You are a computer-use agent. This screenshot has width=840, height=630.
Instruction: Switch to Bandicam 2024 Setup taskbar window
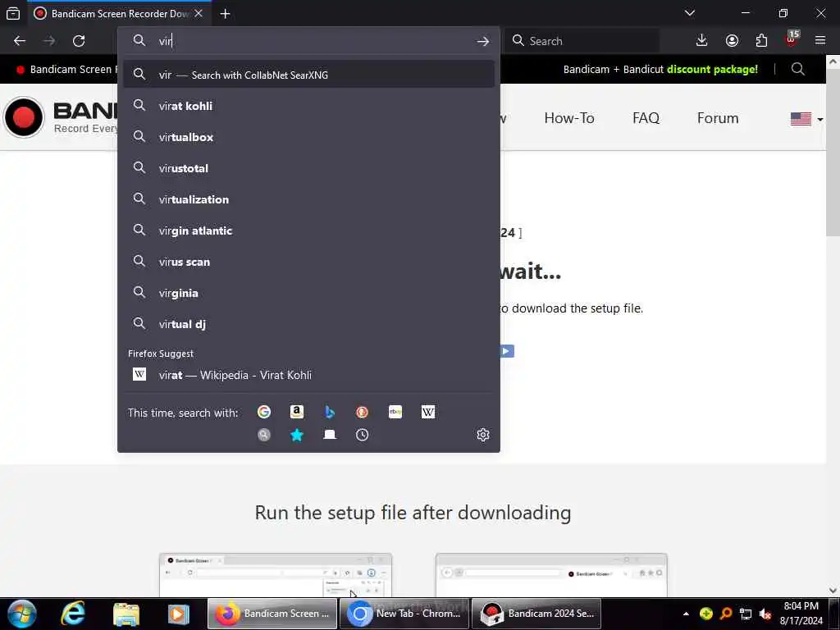tap(536, 614)
